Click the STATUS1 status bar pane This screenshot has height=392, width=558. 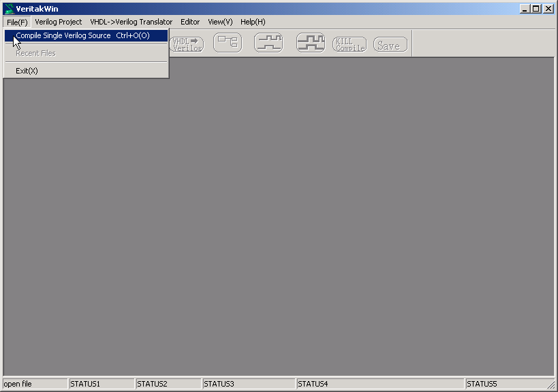102,384
